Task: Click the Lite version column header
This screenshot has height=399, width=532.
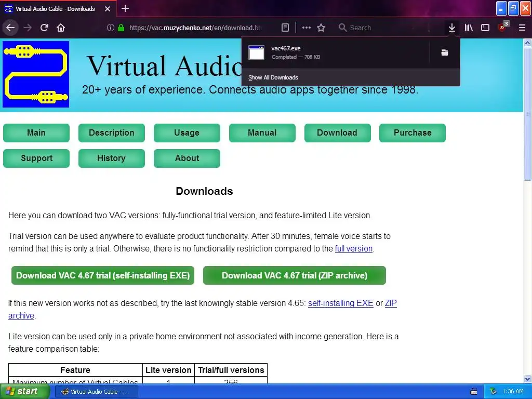Action: (x=168, y=370)
